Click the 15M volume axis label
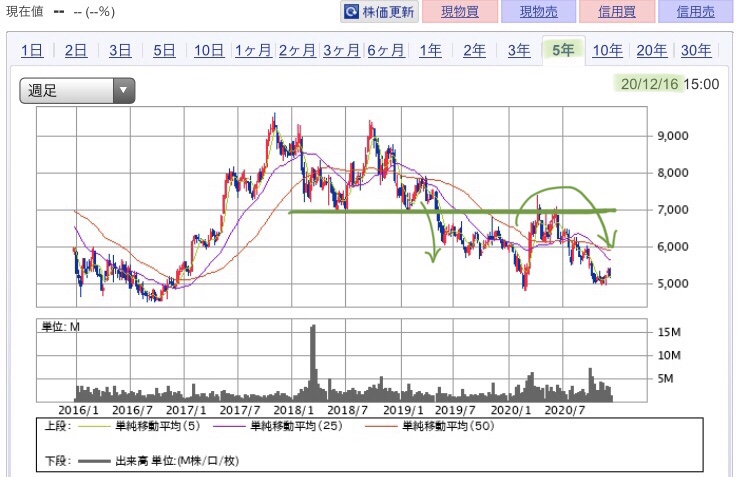The width and height of the screenshot is (749, 477). [x=669, y=332]
